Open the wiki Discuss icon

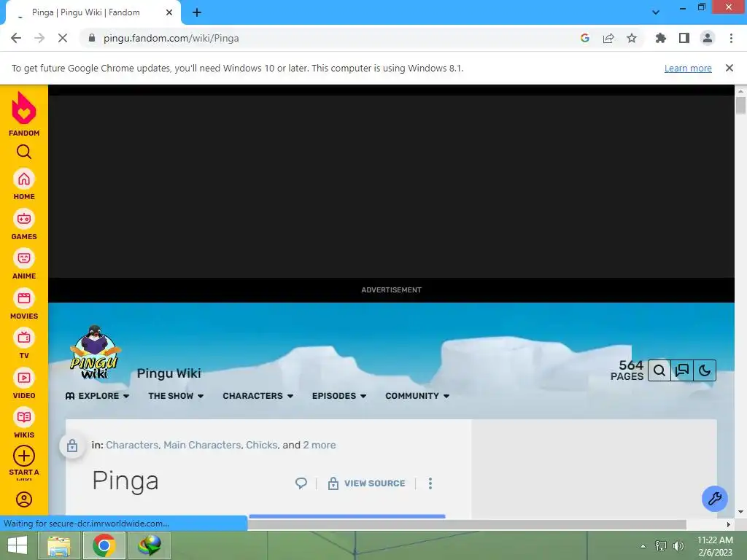coord(682,370)
